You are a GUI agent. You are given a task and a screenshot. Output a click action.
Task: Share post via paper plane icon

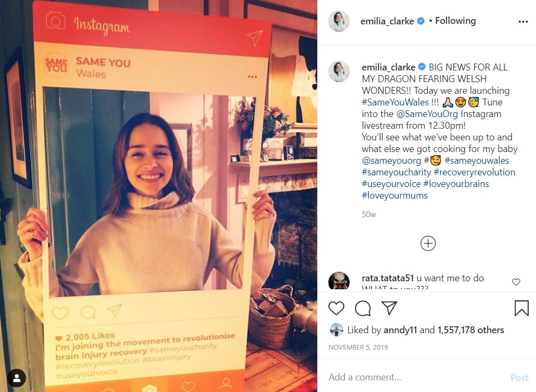click(389, 308)
